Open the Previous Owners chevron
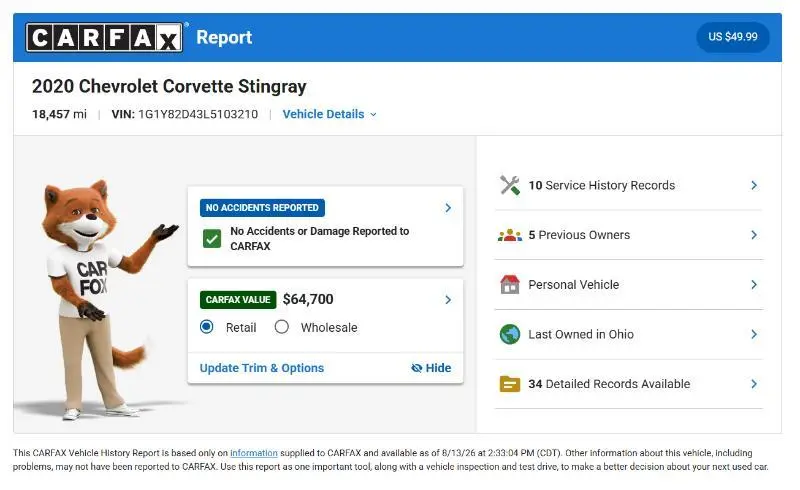The image size is (800, 490). click(754, 235)
